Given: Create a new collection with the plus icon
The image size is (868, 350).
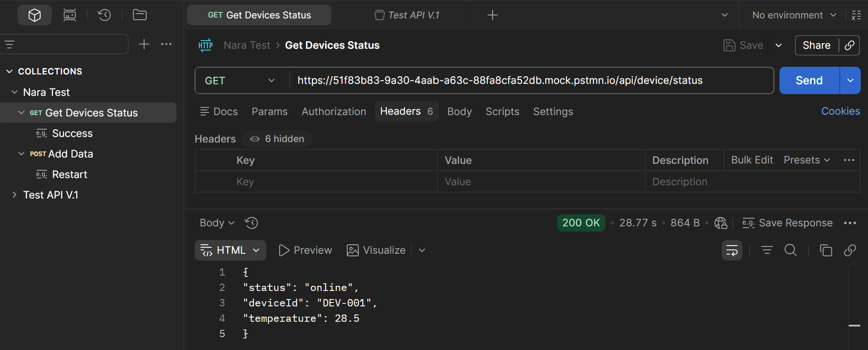Looking at the screenshot, I should 144,44.
